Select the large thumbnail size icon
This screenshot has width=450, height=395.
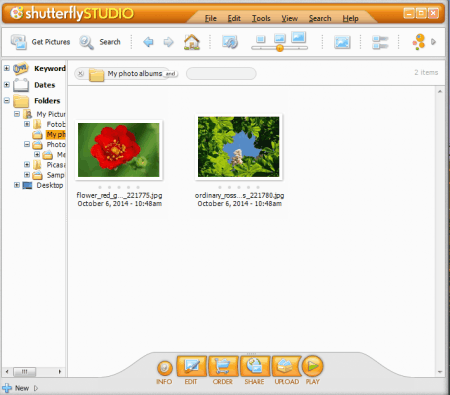click(298, 37)
